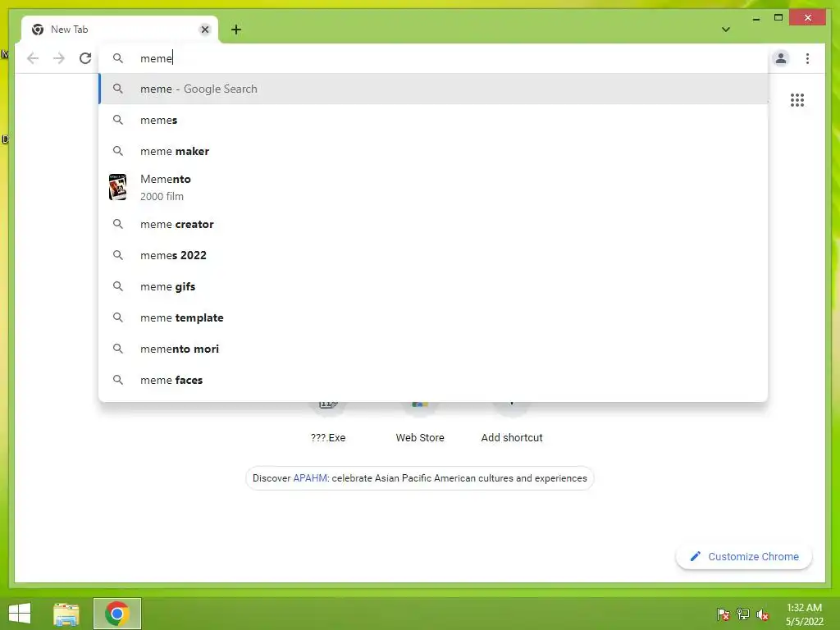Expand the tab search chevron
The width and height of the screenshot is (840, 630).
(725, 30)
